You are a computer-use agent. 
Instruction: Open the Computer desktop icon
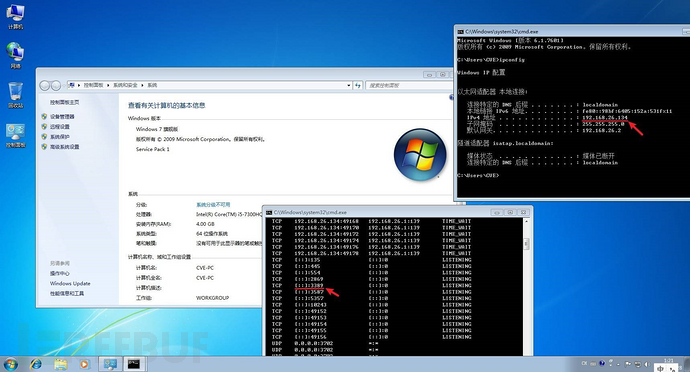(x=15, y=16)
